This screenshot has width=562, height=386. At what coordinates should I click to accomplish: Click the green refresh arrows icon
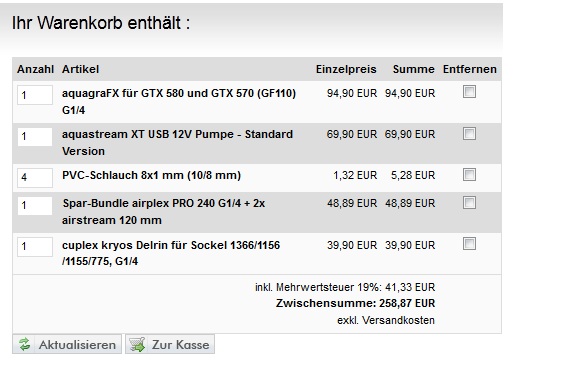tap(24, 344)
